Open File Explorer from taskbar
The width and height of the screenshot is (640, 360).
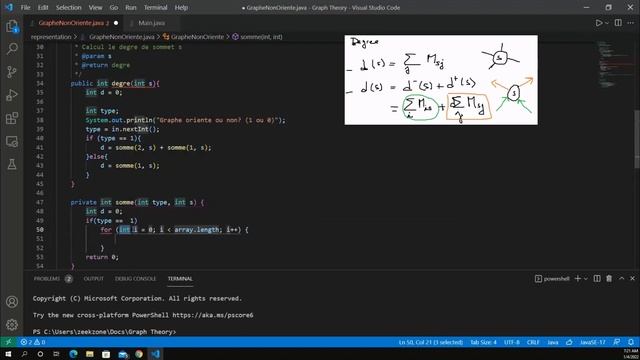pyautogui.click(x=90, y=354)
